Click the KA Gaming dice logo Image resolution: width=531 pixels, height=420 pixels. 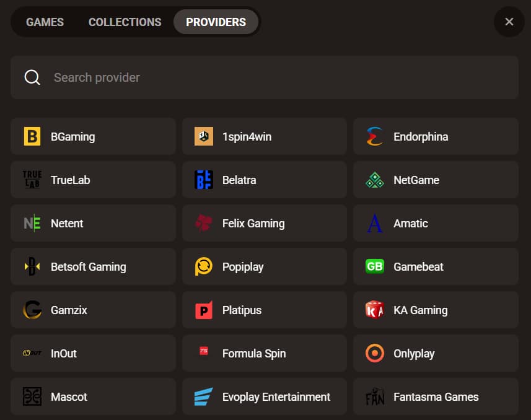click(x=374, y=310)
